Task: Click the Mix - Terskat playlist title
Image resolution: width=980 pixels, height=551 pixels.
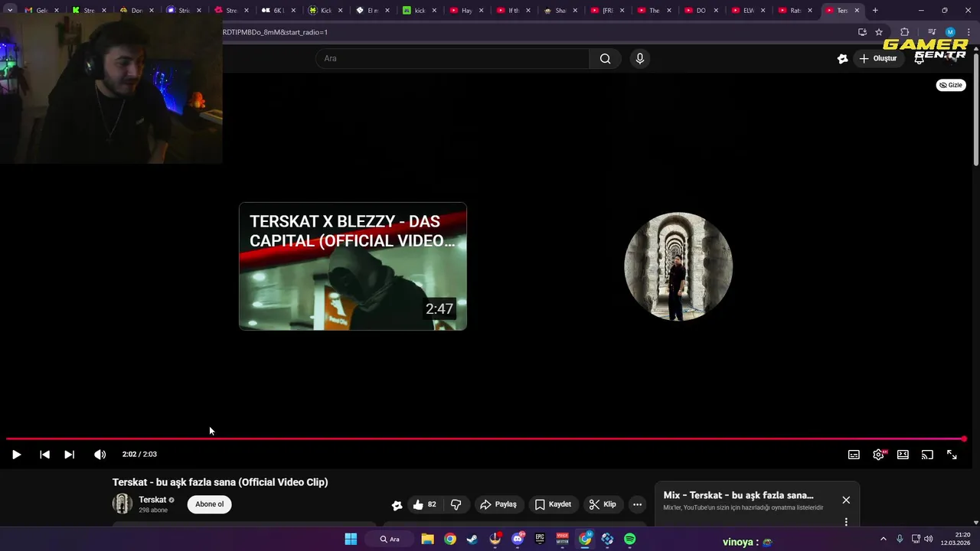Action: click(738, 495)
